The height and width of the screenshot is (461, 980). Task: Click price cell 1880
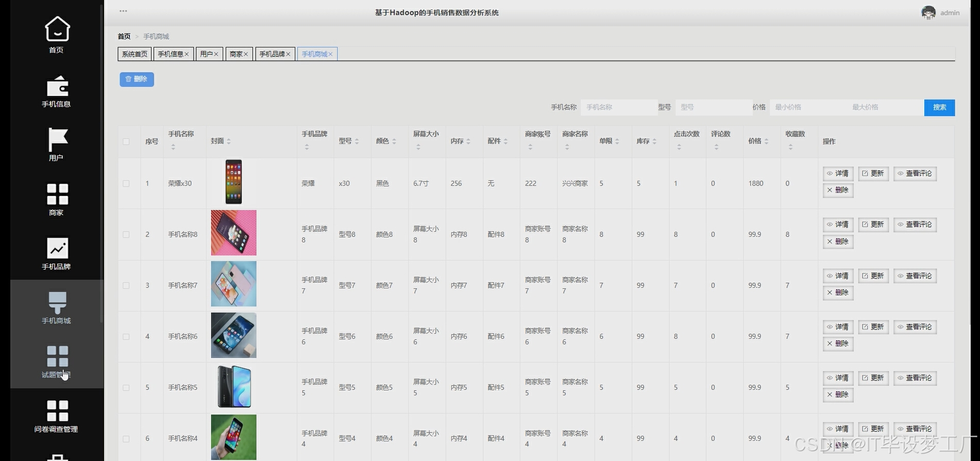756,184
